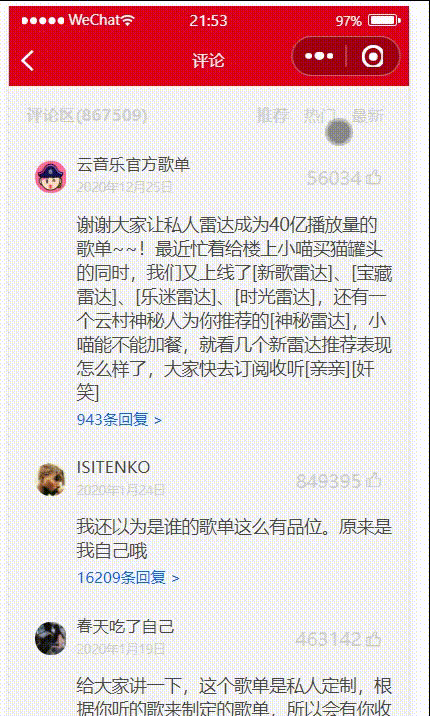The image size is (430, 716).
Task: Open username 云音乐官方歌单
Action: pos(133,164)
